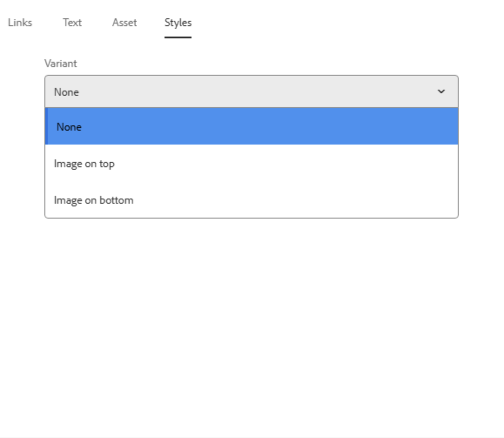The width and height of the screenshot is (504, 438).
Task: Click the active Styles tab
Action: [178, 23]
